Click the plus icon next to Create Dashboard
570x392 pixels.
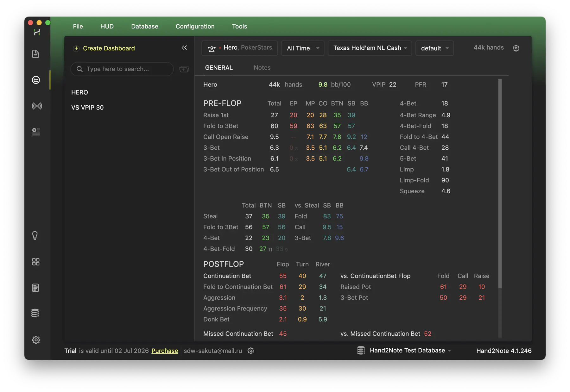coord(76,48)
